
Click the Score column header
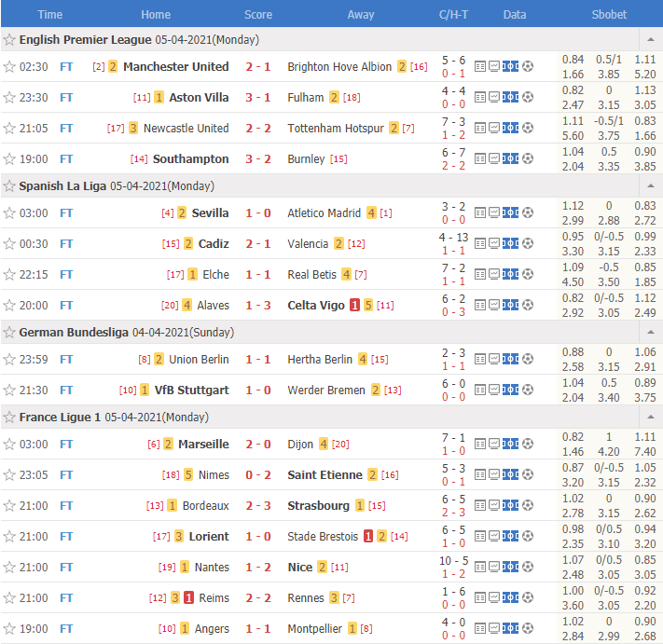[x=258, y=14]
